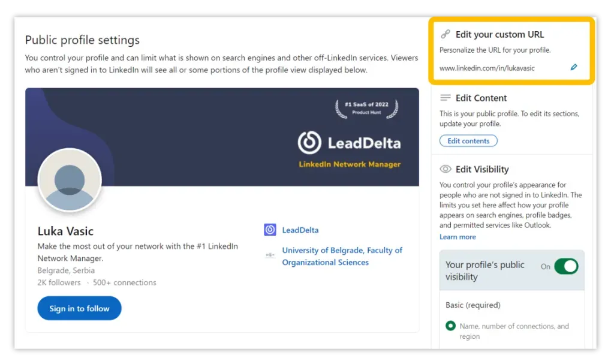Click the link icon beside Edit your custom URL
The height and width of the screenshot is (364, 614).
click(x=446, y=34)
